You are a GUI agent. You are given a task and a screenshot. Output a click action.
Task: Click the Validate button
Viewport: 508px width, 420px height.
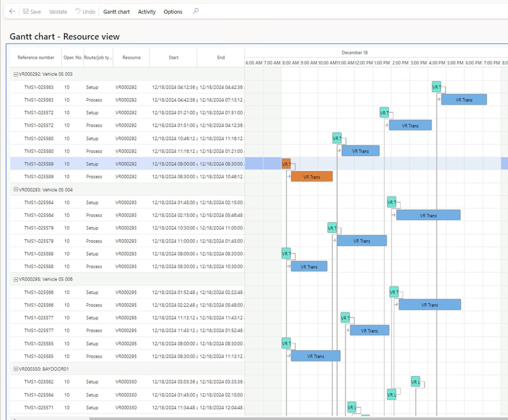pyautogui.click(x=58, y=12)
